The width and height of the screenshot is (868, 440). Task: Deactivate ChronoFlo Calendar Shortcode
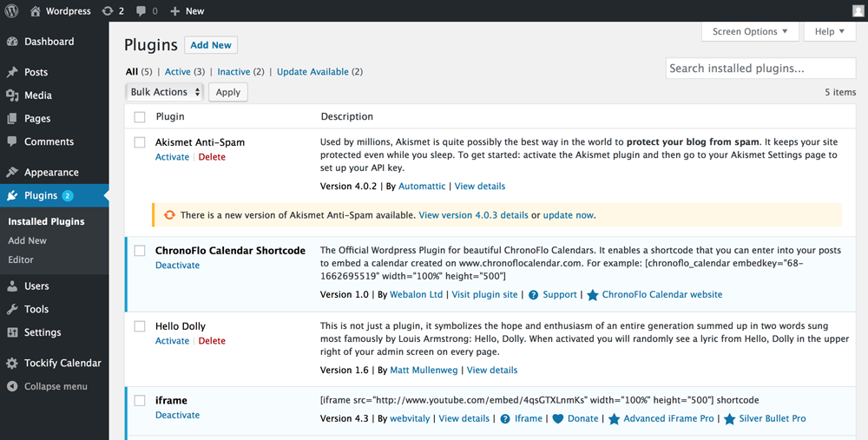pos(178,266)
